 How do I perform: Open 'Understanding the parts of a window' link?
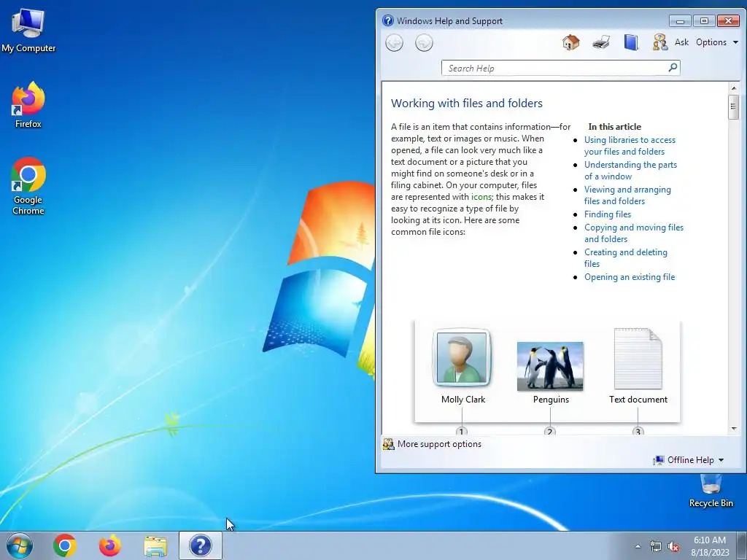pos(630,171)
